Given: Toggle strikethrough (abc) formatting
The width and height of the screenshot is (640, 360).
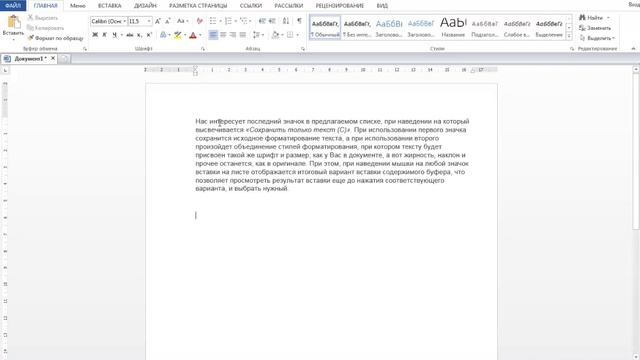Looking at the screenshot, I should point(130,35).
